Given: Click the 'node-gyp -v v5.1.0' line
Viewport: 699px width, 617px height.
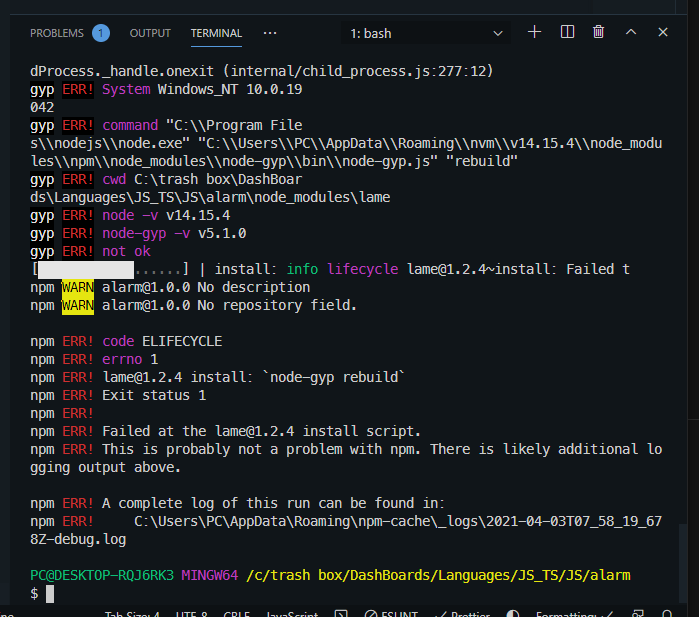Looking at the screenshot, I should [174, 234].
